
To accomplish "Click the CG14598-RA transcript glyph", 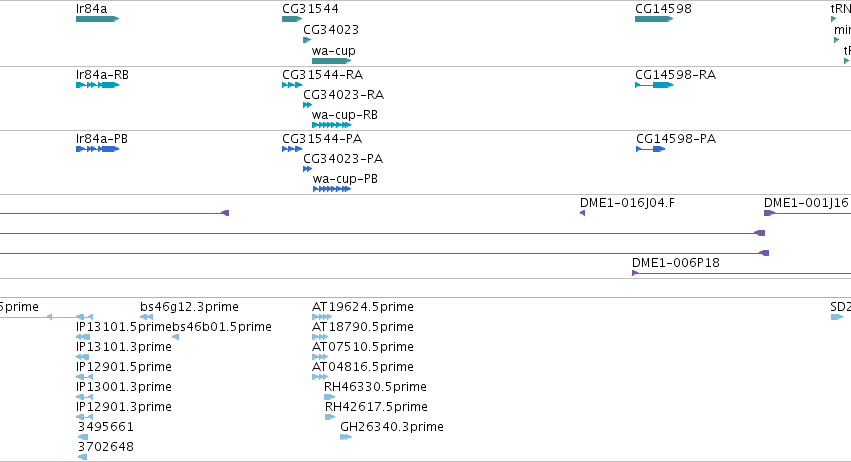I will click(x=654, y=85).
